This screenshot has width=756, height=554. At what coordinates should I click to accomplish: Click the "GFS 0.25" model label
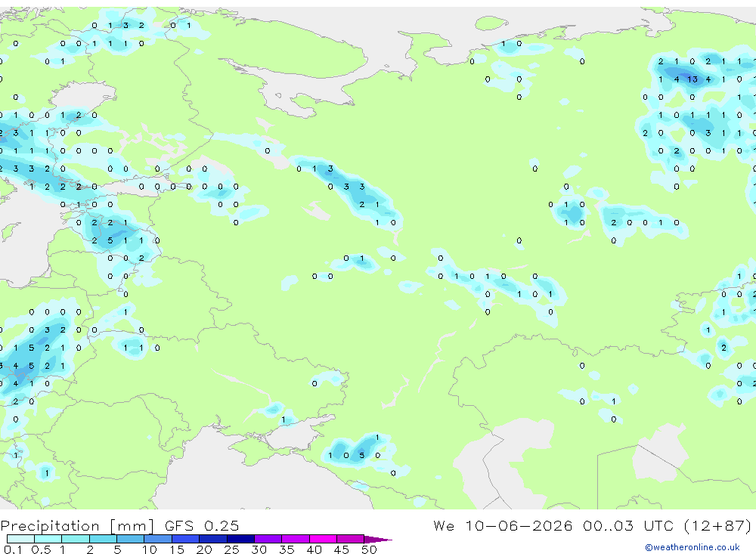pos(202,526)
